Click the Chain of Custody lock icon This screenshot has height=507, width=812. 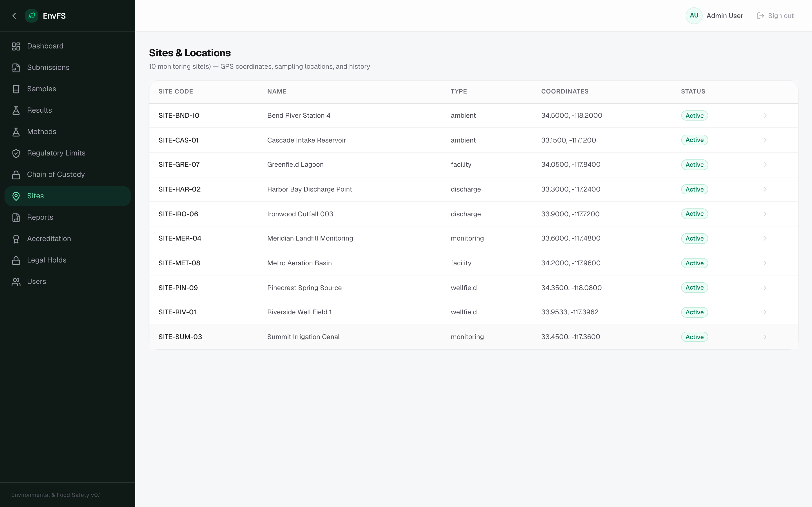pyautogui.click(x=16, y=175)
